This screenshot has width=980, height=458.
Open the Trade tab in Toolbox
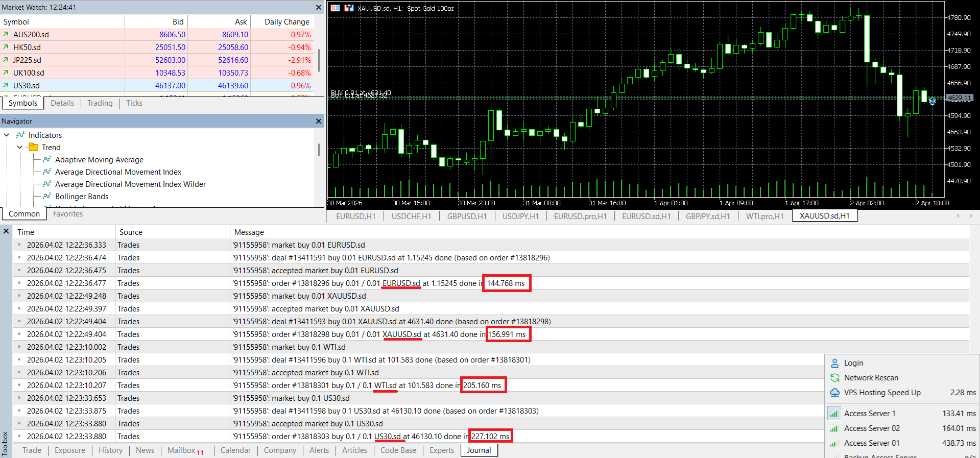(x=32, y=450)
